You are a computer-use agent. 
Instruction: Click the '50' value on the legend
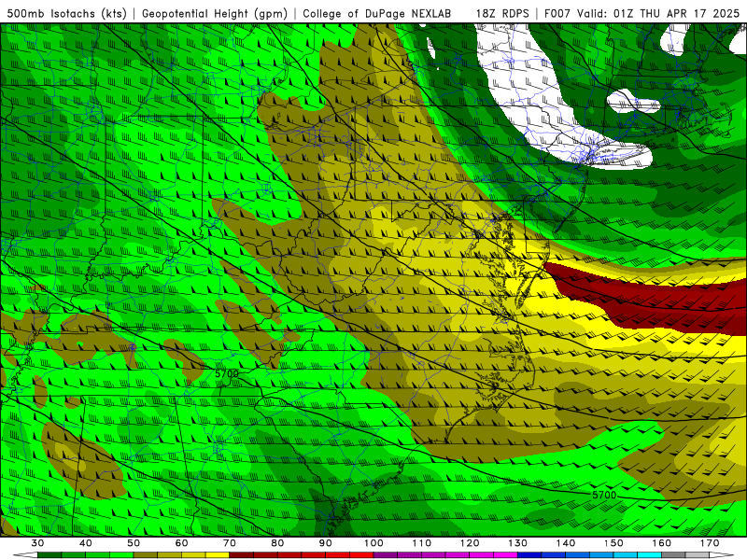click(x=134, y=543)
